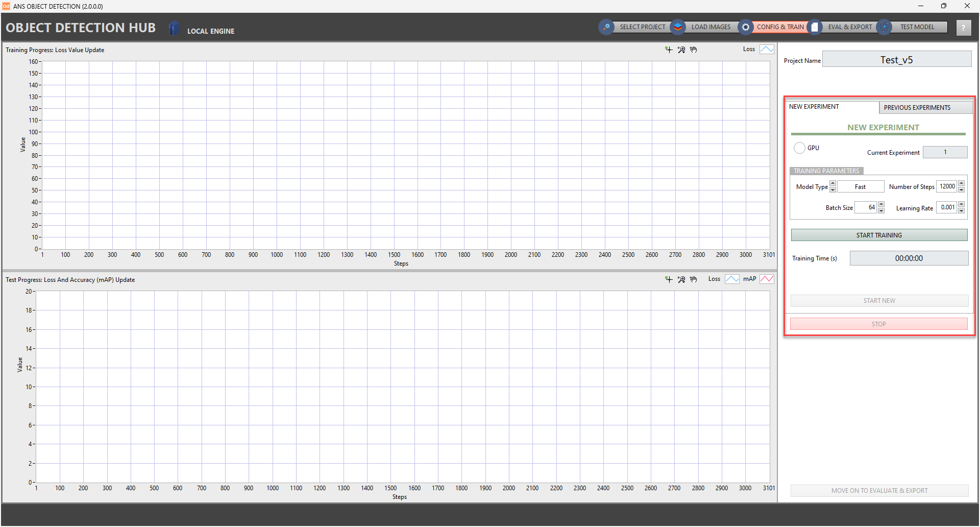The height and width of the screenshot is (527, 980).
Task: Click the Test Model network icon
Action: (884, 27)
